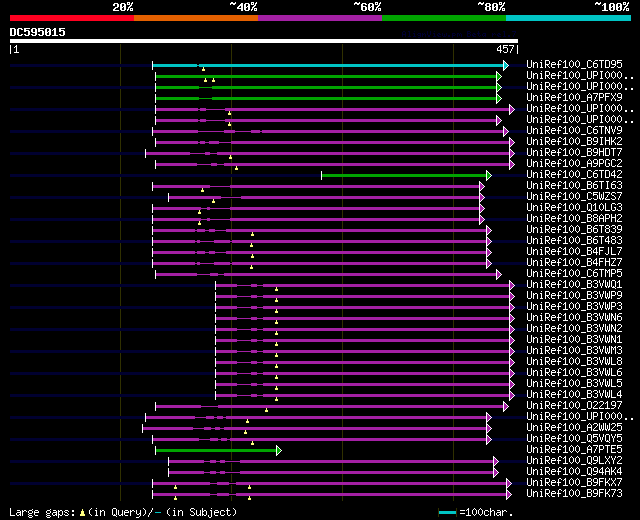
Task: Select the UniRef100_Q94AK4 label
Action: [574, 472]
